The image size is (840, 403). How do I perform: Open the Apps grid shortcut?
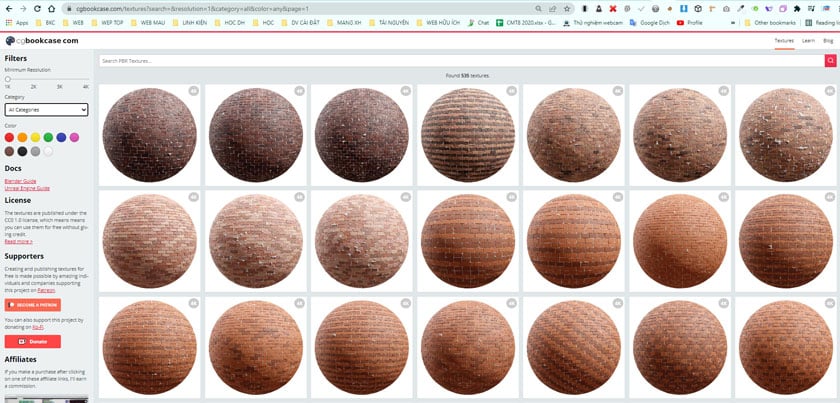click(16, 22)
